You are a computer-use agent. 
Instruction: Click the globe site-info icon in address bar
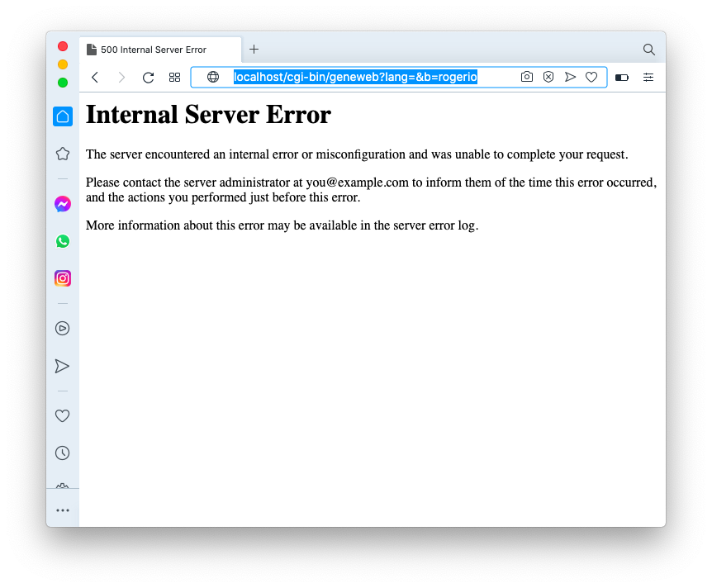[x=213, y=76]
